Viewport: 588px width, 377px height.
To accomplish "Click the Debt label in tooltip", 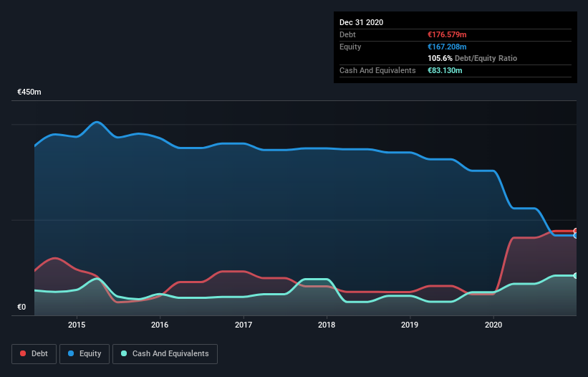I will tap(347, 34).
